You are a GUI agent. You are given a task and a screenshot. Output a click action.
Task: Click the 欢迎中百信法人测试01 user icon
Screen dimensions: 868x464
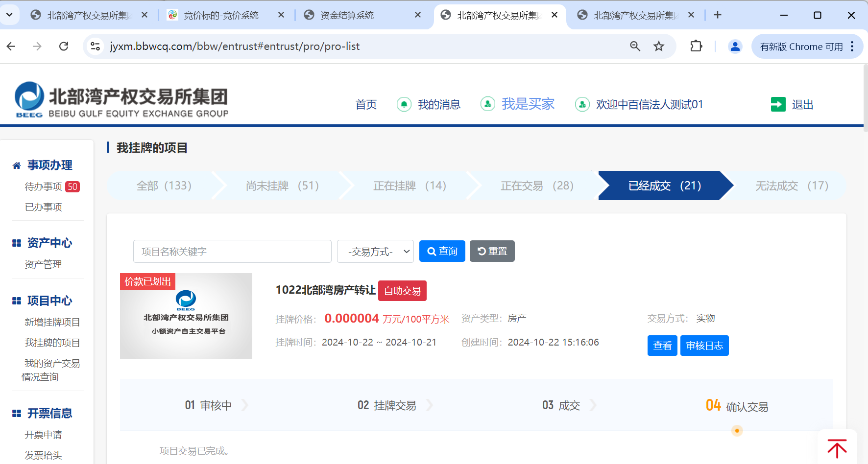[x=582, y=104]
